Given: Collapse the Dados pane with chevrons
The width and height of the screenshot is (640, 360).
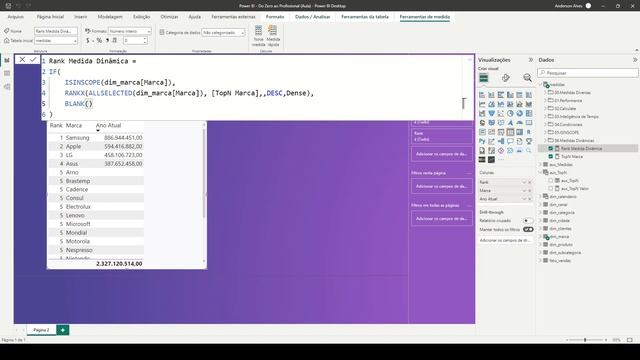Looking at the screenshot, I should pyautogui.click(x=635, y=60).
